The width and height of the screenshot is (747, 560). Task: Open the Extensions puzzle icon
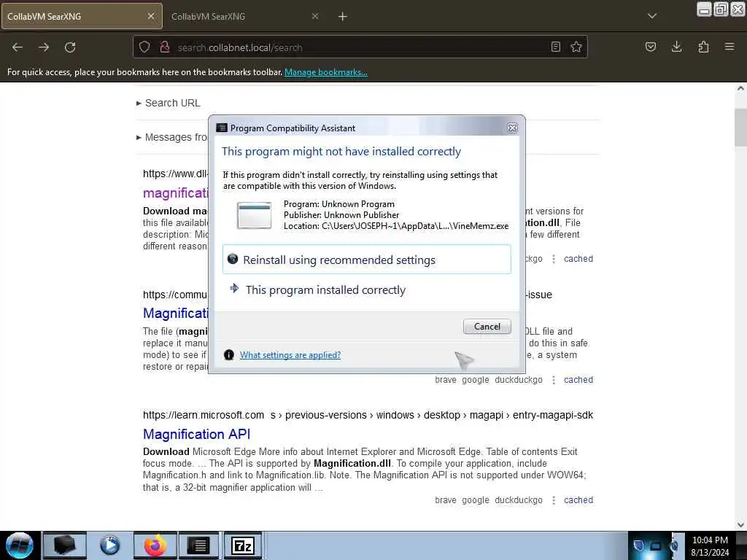pos(703,47)
